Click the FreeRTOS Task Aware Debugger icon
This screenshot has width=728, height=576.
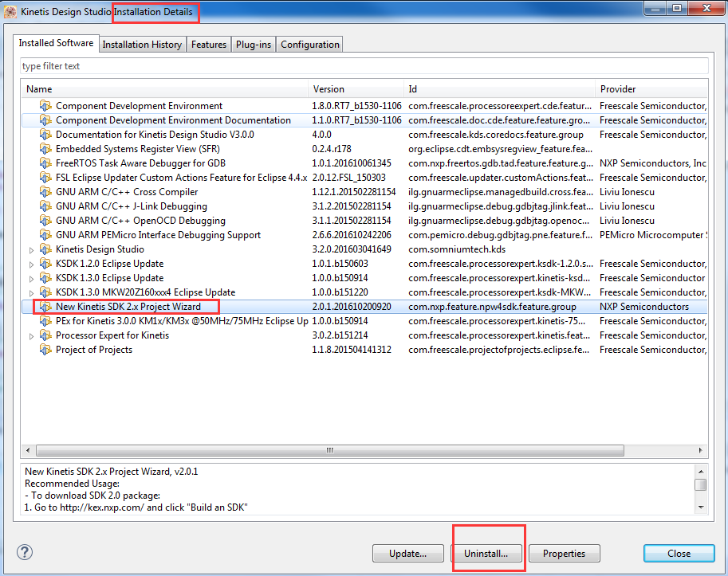pos(45,163)
